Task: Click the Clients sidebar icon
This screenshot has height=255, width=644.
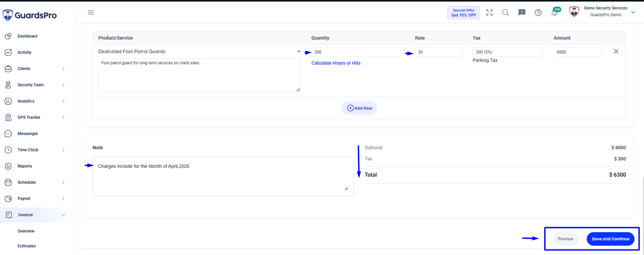Action: [8, 69]
